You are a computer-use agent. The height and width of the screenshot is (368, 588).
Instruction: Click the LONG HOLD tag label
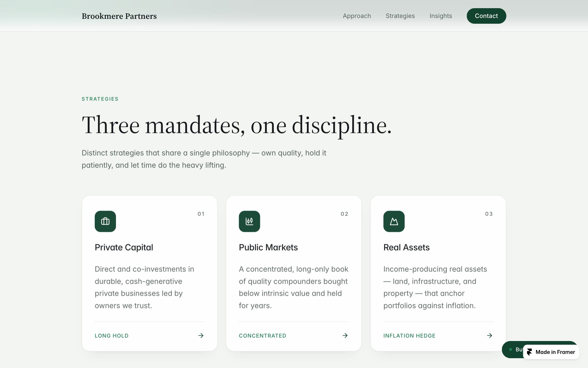tap(112, 336)
